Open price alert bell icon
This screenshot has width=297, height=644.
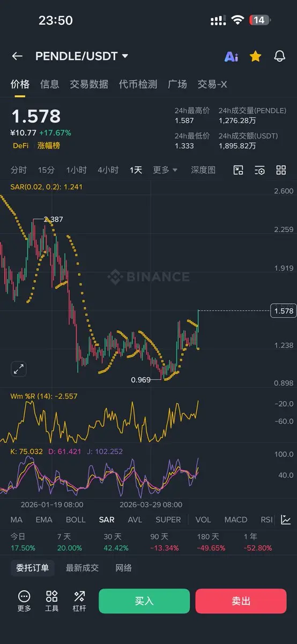[x=279, y=56]
